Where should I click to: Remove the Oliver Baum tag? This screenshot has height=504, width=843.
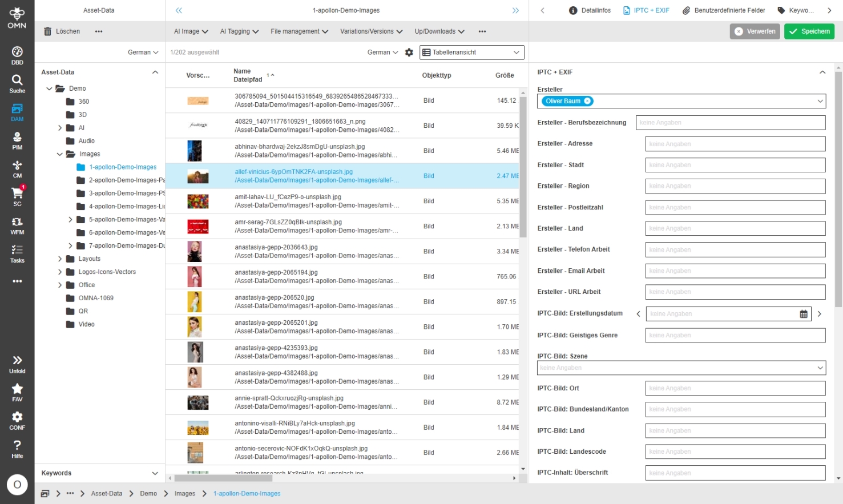click(587, 101)
